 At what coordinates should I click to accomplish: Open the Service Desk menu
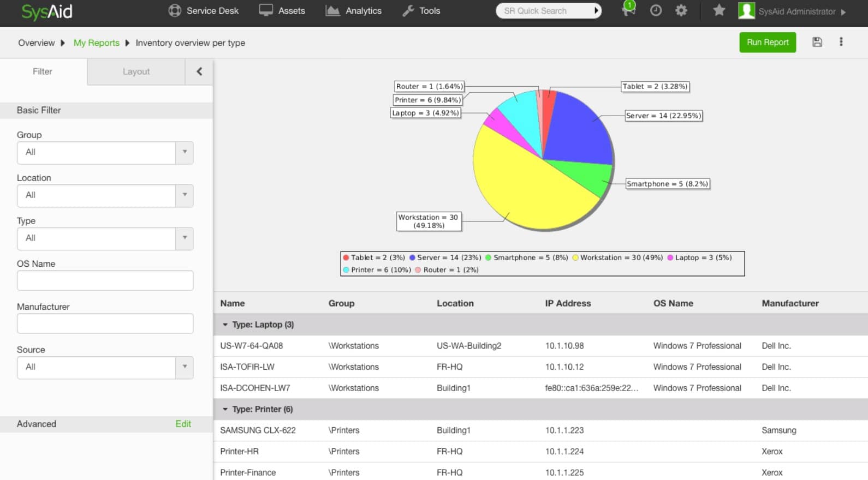[x=204, y=11]
